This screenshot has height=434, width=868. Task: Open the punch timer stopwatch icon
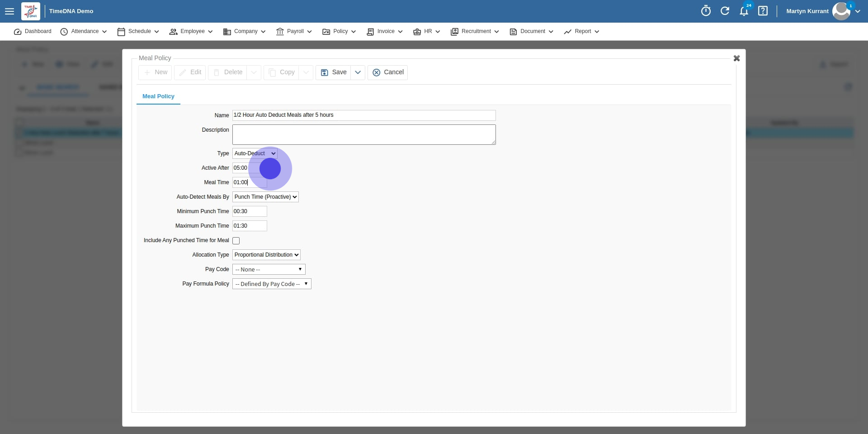point(706,11)
